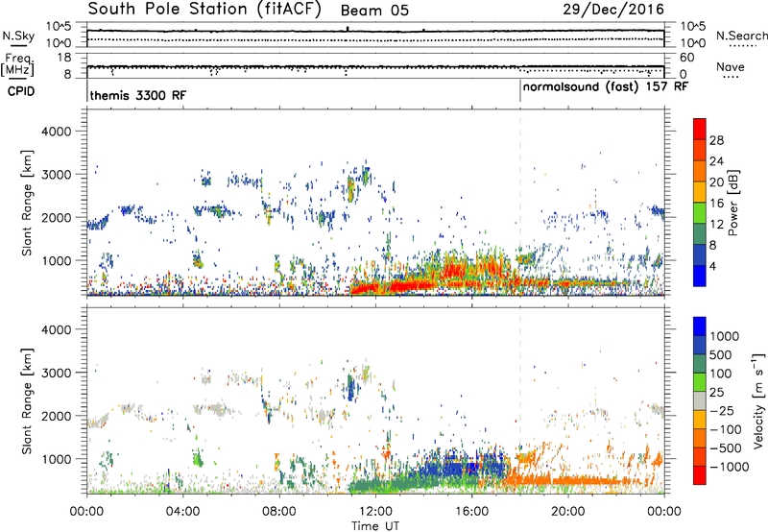Click the '18' tick of frequency panel

tap(64, 58)
